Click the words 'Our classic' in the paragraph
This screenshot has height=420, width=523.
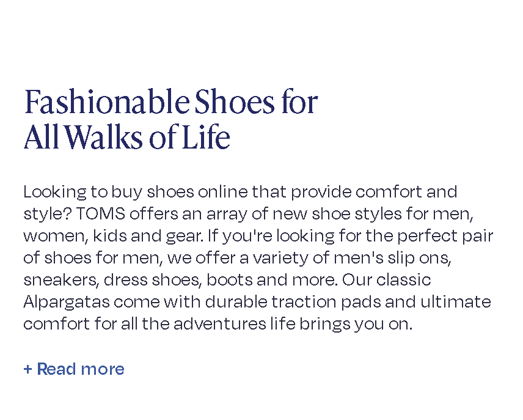pyautogui.click(x=386, y=280)
